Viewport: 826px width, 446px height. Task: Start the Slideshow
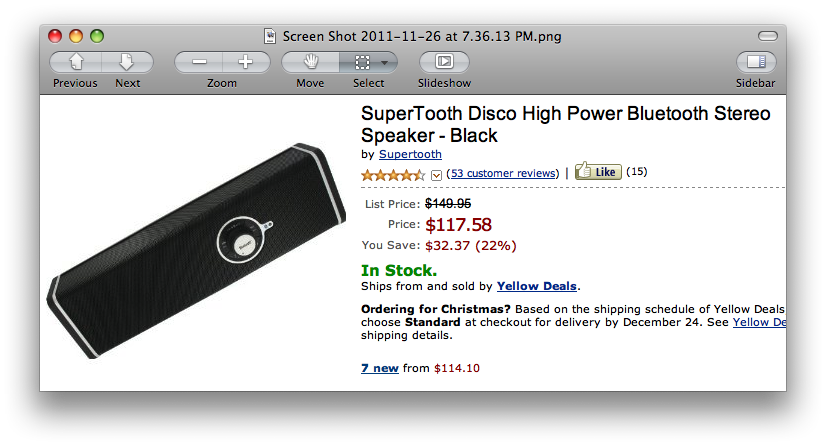(444, 62)
